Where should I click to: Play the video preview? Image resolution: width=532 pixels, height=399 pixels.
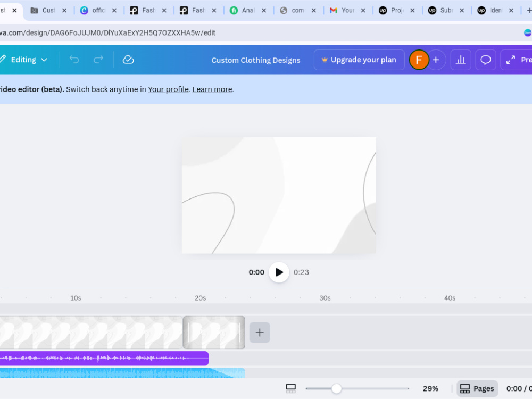pyautogui.click(x=279, y=272)
